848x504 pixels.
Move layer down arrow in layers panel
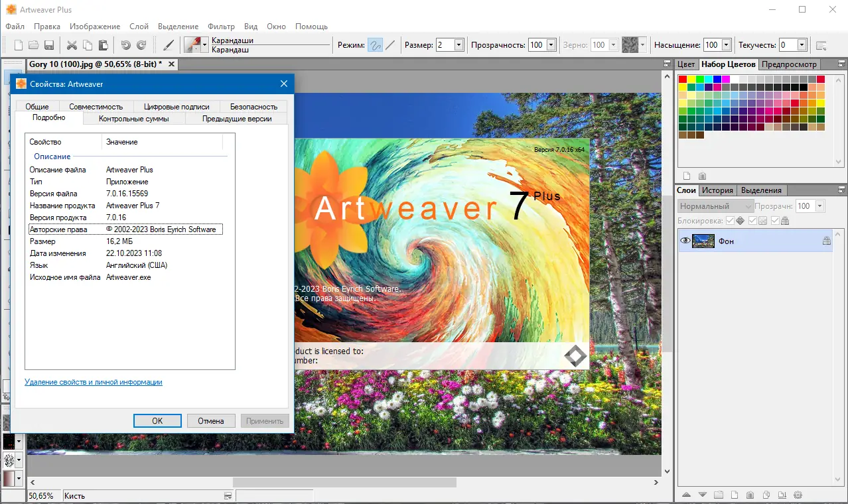(701, 495)
